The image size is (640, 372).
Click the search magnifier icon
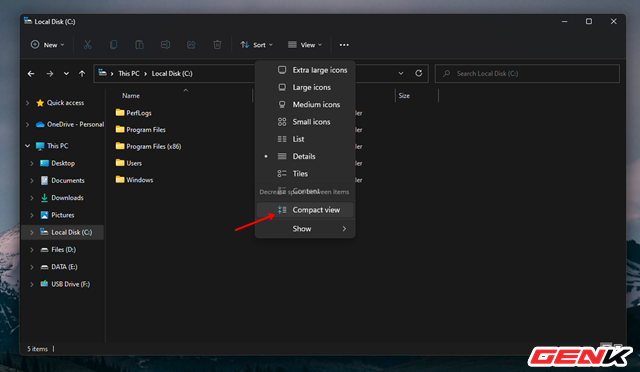click(447, 74)
